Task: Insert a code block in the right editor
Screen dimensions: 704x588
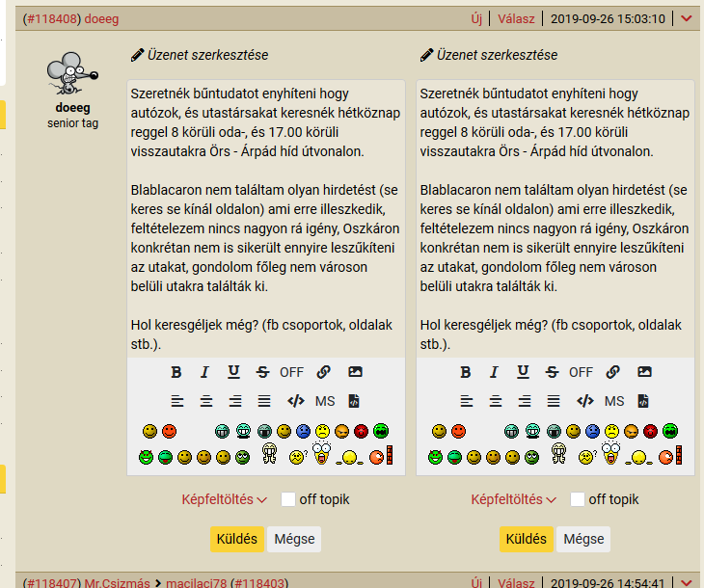Action: [585, 401]
